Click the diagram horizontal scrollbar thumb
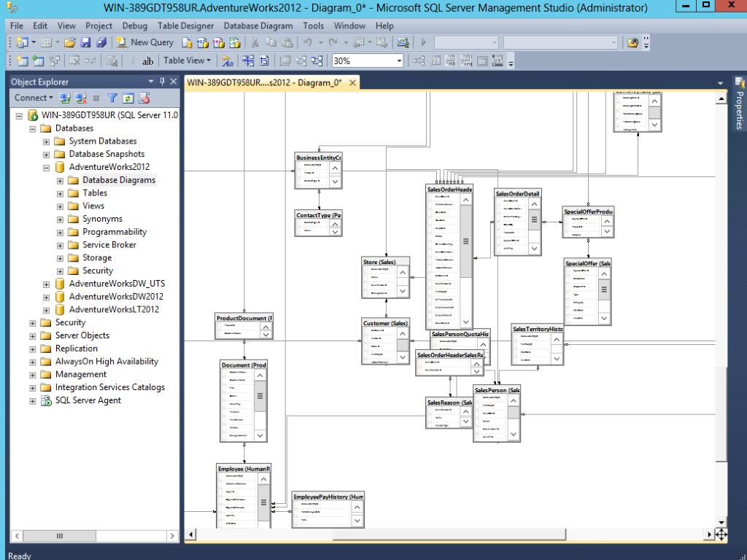 tap(449, 534)
